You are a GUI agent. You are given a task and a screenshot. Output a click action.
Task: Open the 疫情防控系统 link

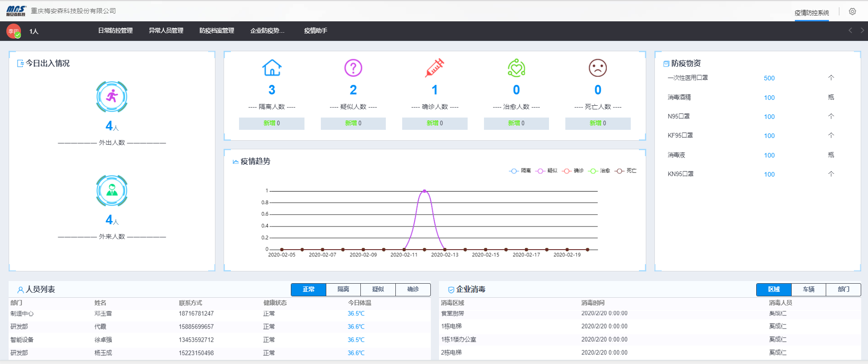coord(812,13)
